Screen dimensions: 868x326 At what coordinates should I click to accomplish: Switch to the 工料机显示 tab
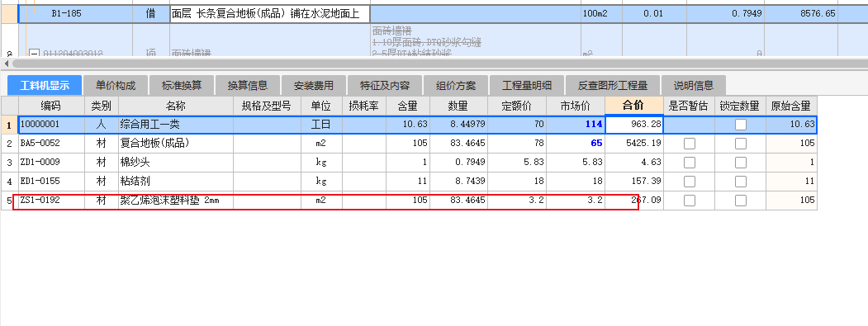(45, 86)
